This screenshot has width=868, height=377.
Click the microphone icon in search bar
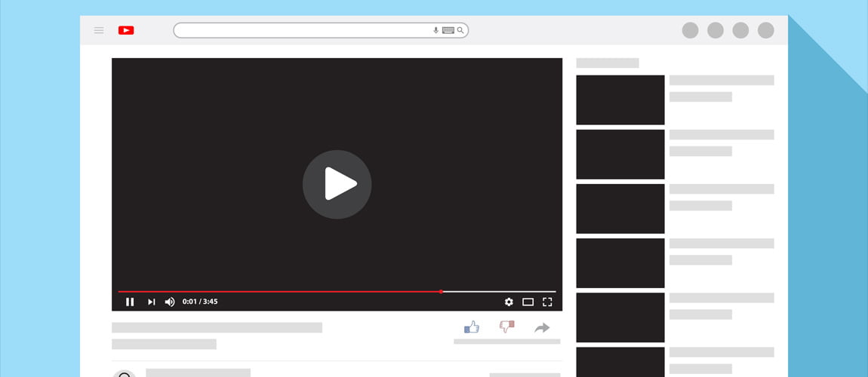click(x=436, y=30)
